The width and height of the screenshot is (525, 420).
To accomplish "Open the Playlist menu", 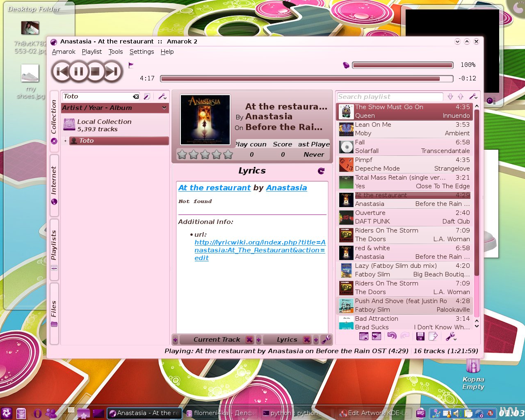I will click(x=91, y=52).
